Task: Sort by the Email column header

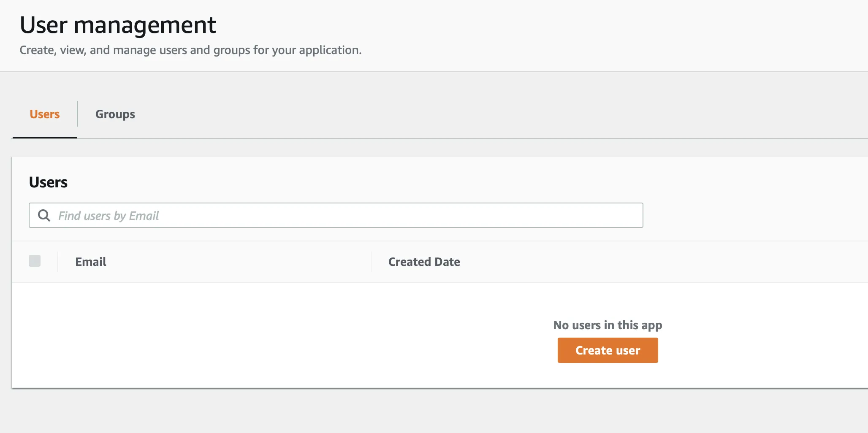Action: point(91,262)
